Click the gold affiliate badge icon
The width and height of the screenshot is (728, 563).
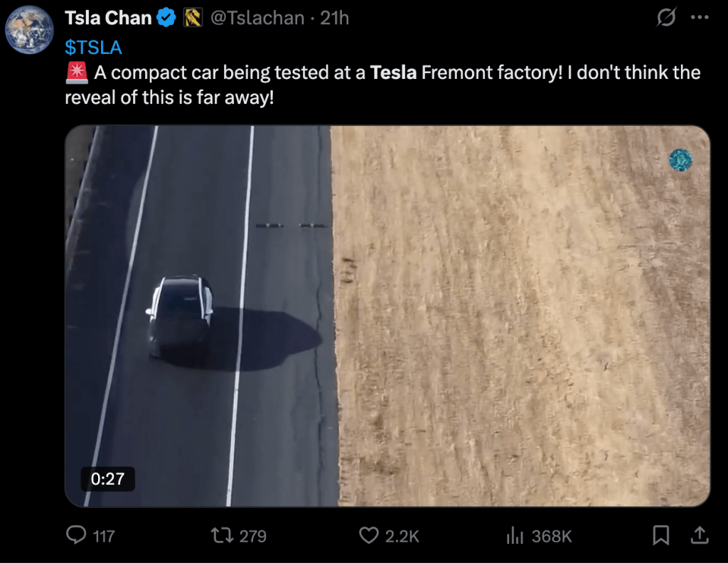point(193,18)
